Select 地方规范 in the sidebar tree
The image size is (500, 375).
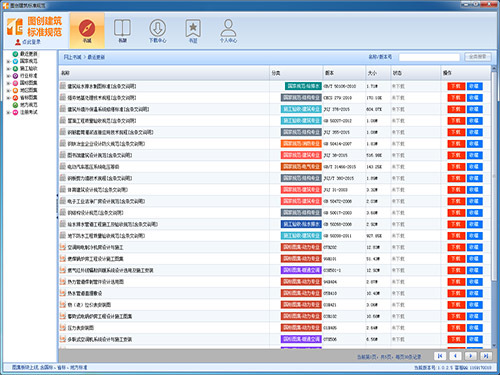pyautogui.click(x=28, y=105)
